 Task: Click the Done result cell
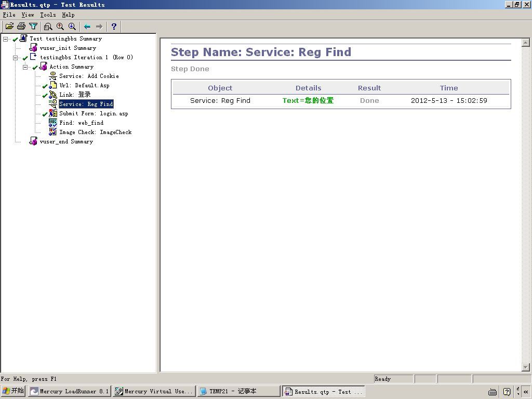pyautogui.click(x=369, y=100)
